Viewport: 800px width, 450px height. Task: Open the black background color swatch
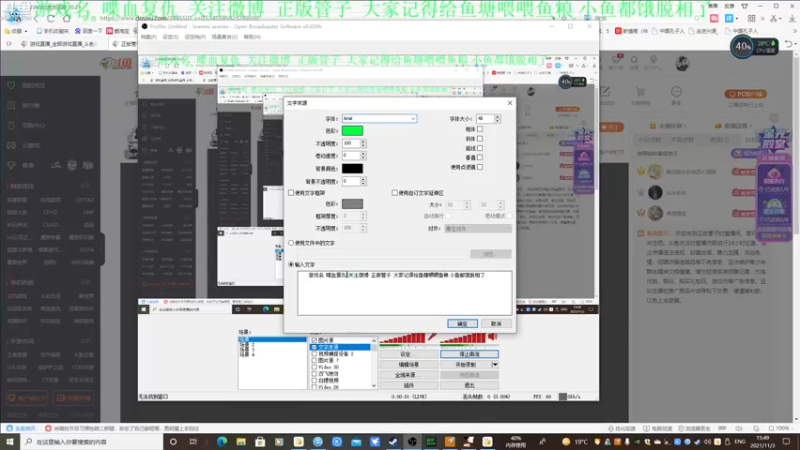click(x=352, y=168)
